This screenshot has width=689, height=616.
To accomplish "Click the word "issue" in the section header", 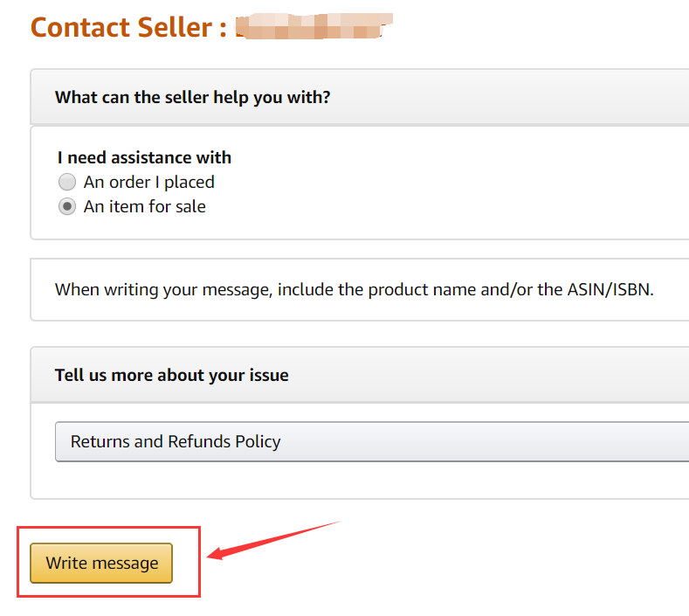I will (267, 375).
